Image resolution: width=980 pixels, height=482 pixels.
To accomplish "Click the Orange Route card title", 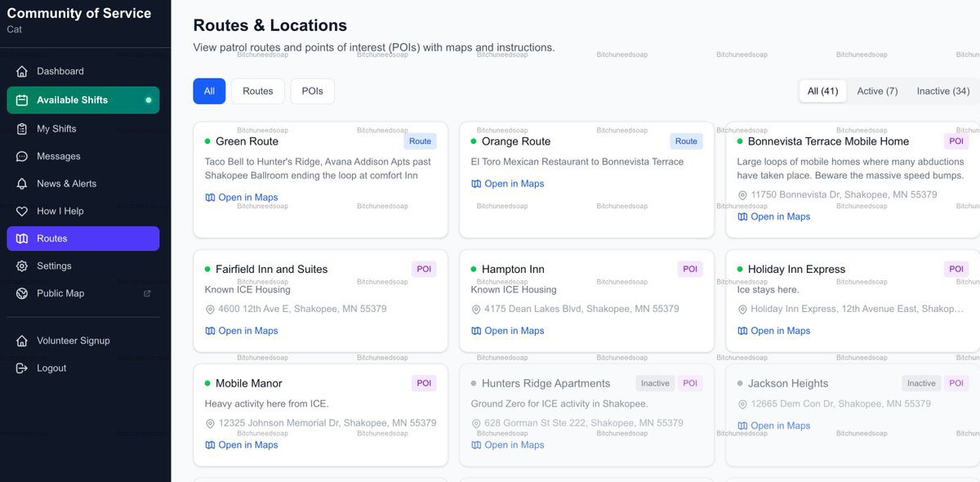I will coord(516,141).
